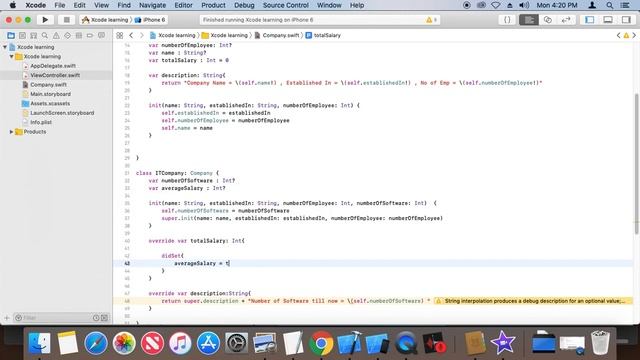Toggle recently modified files filter
Image resolution: width=640 pixels, height=360 pixels.
point(96,318)
